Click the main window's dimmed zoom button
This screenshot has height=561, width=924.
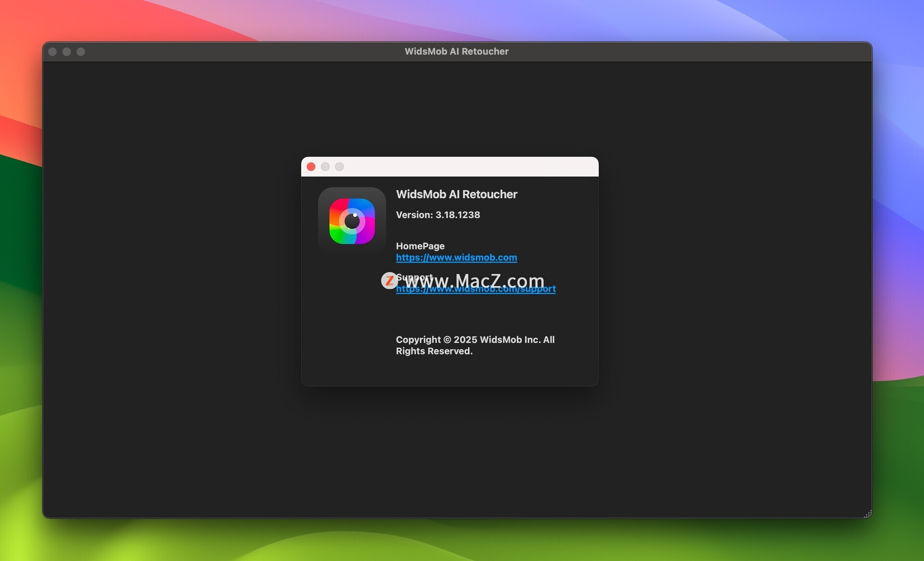[81, 52]
